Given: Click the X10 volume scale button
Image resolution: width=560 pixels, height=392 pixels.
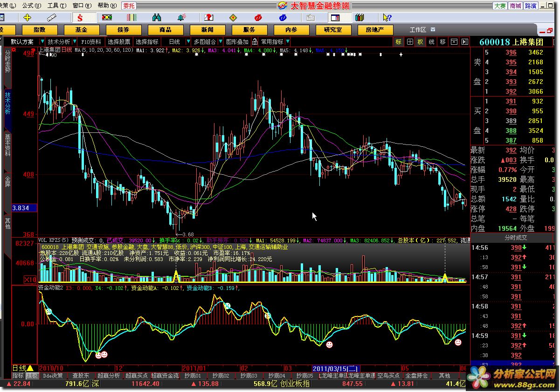Looking at the screenshot, I should 30,280.
